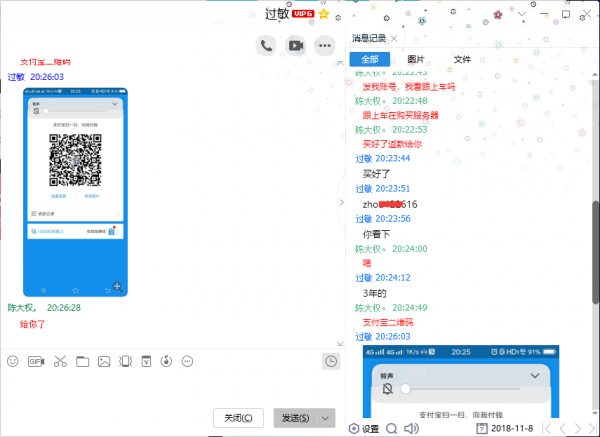600x437 pixels.
Task: Click the magnifier plus icon on QR image
Action: (118, 287)
